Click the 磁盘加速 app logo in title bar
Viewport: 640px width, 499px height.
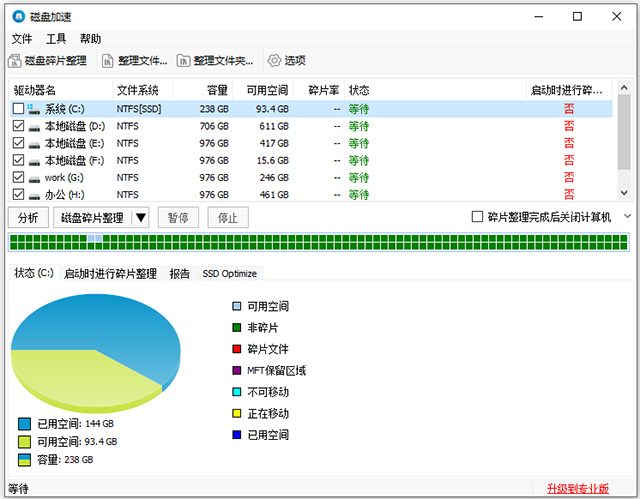click(19, 17)
